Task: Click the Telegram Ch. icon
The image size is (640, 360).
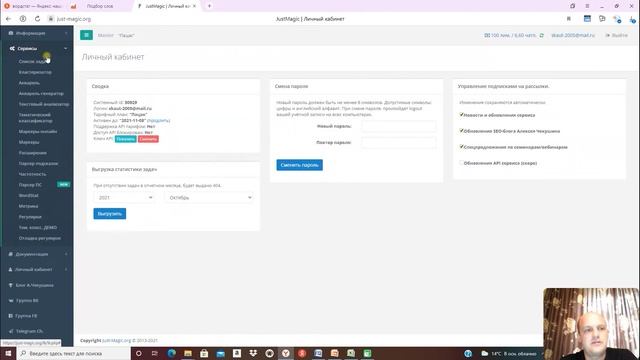Action: pos(11,331)
